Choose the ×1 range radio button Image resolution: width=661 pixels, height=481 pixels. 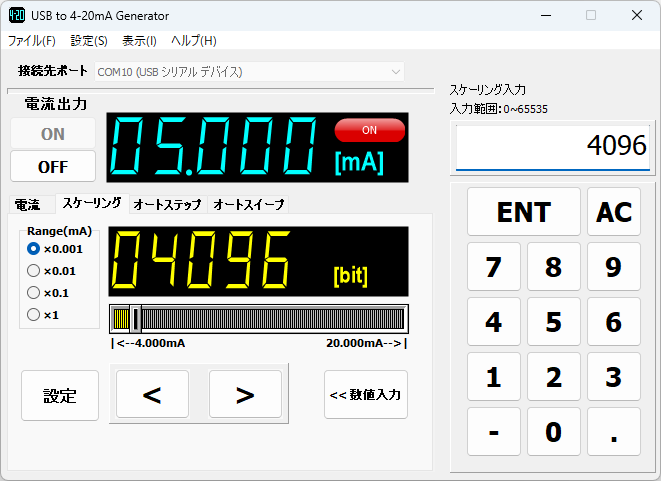(34, 315)
